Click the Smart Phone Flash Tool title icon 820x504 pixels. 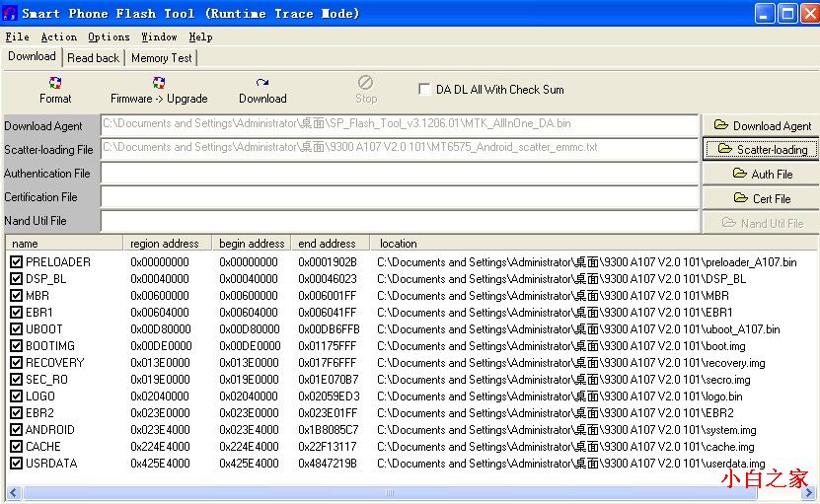coord(10,13)
